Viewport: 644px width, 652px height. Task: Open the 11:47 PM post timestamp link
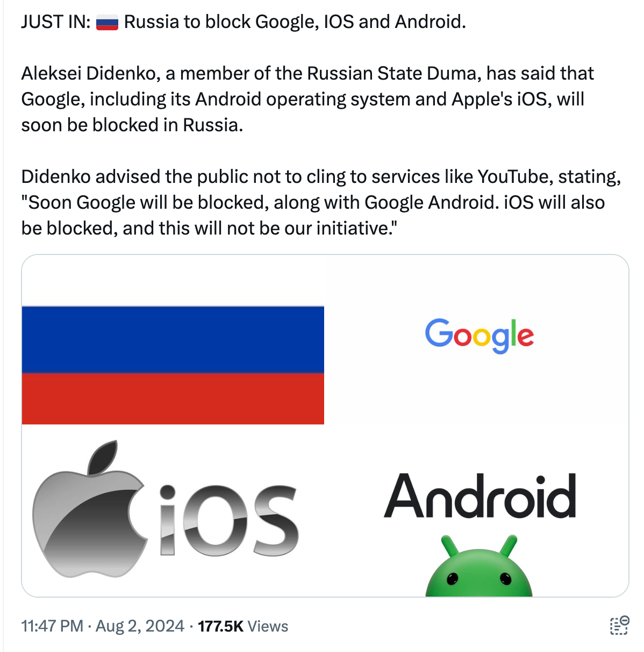coord(52,626)
